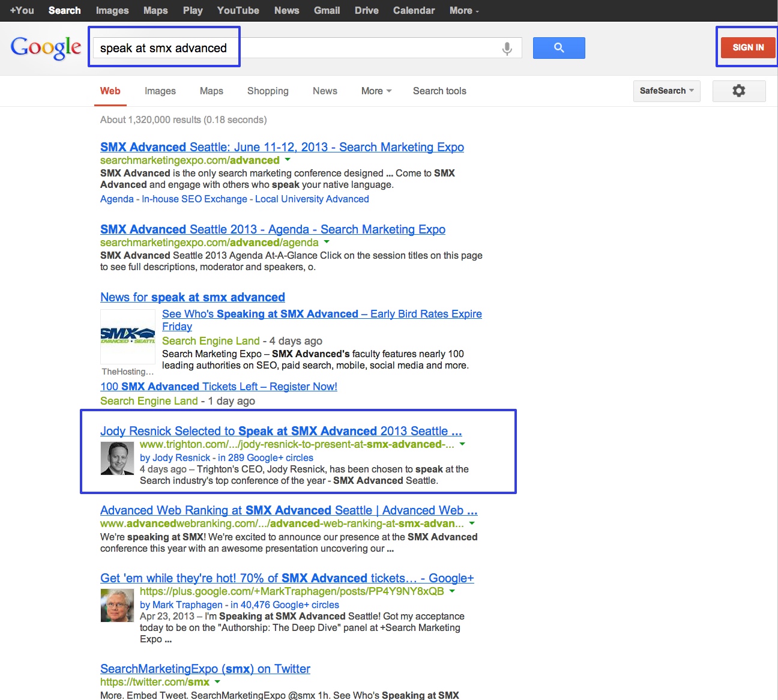Click the SMX Advanced news thumbnail
The height and width of the screenshot is (700, 778).
[128, 336]
